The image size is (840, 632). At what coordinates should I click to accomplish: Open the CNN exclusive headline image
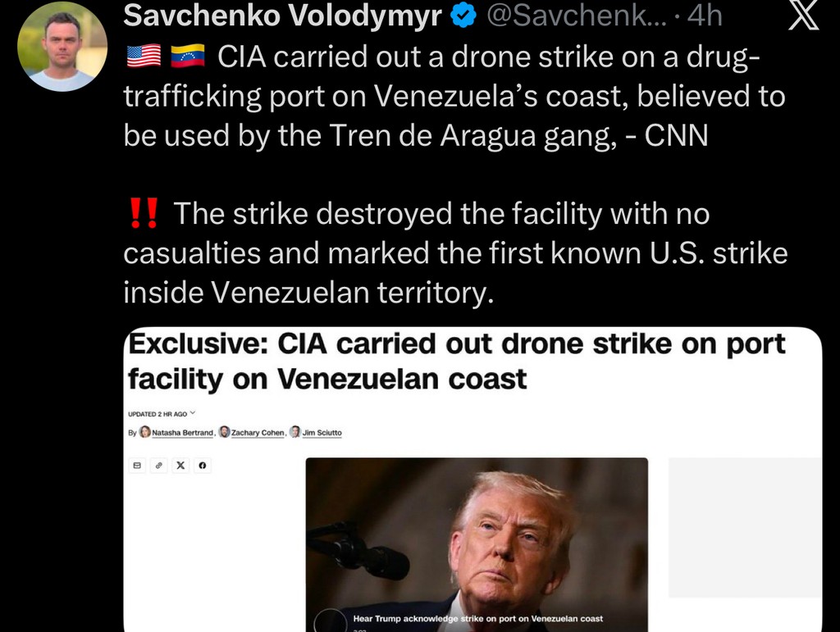(473, 479)
